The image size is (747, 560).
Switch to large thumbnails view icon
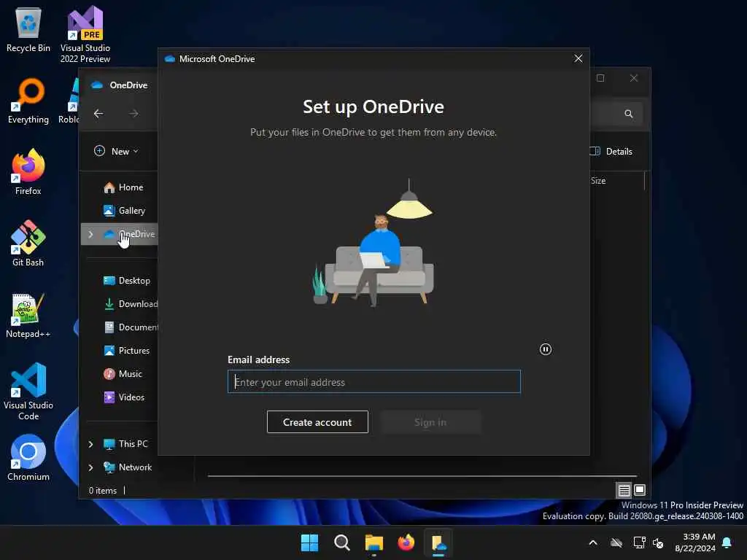(x=640, y=490)
